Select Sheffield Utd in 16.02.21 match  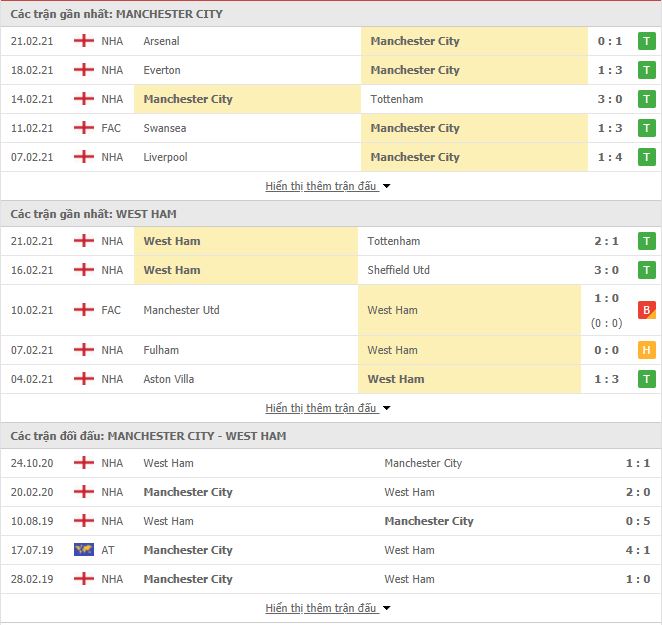(399, 270)
